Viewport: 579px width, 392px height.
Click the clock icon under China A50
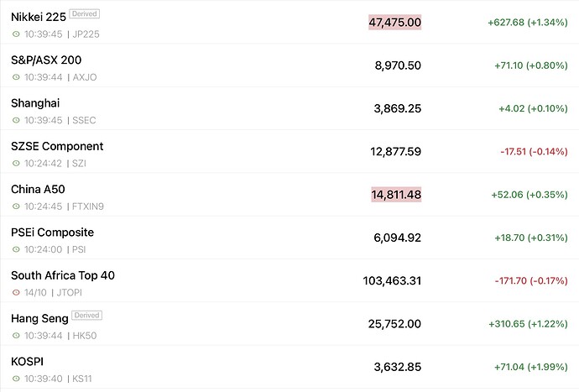click(16, 206)
